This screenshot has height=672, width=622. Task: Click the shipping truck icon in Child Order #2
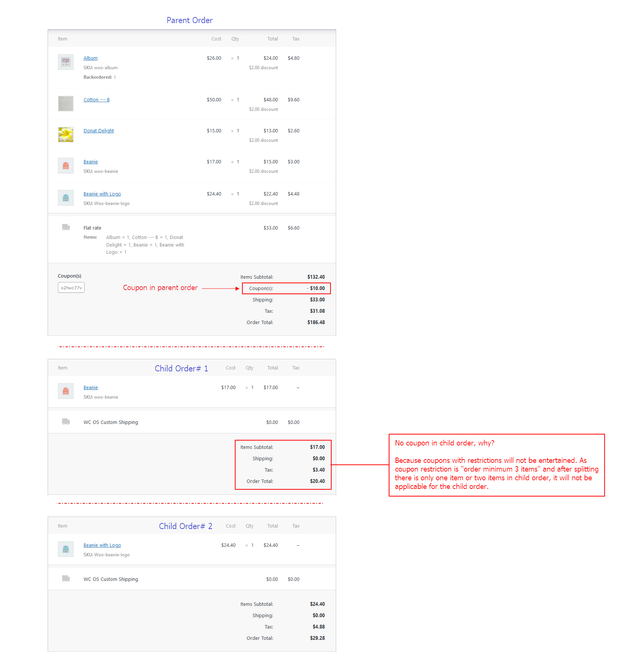click(x=66, y=579)
